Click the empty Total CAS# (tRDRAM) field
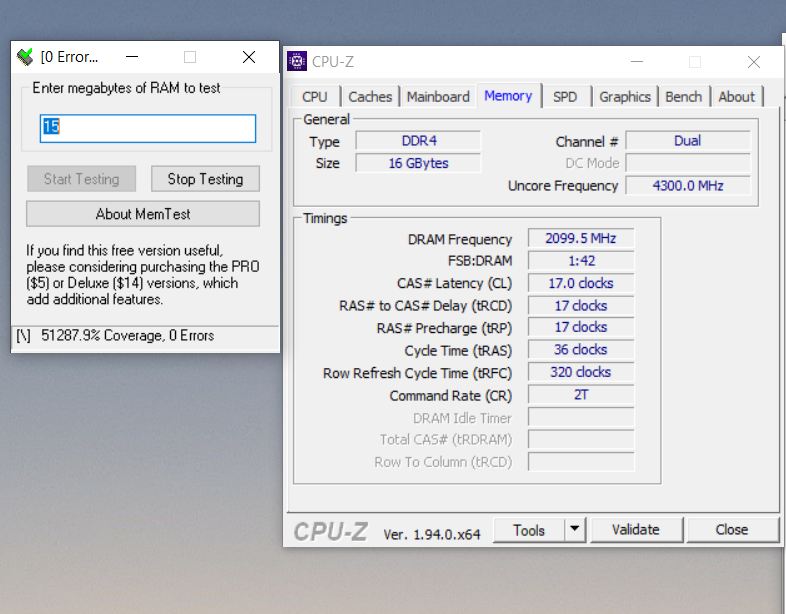 tap(581, 440)
